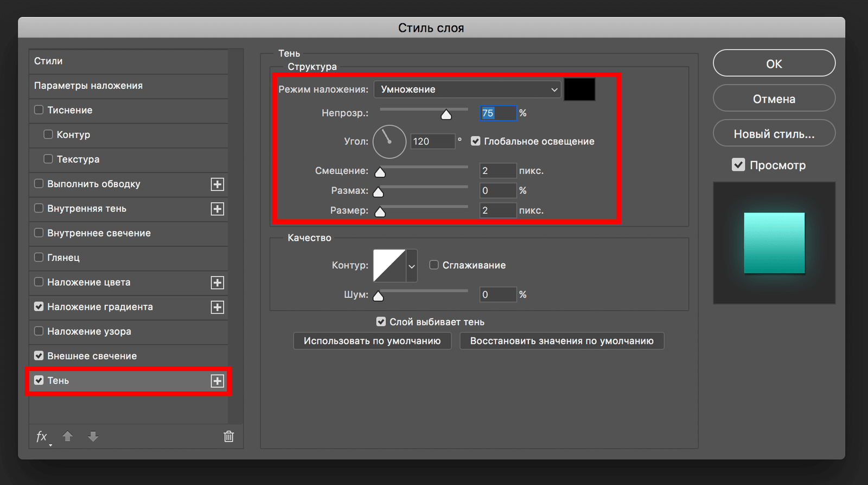Add another Тень effect with plus icon
Screen dimensions: 868x485
coord(218,381)
